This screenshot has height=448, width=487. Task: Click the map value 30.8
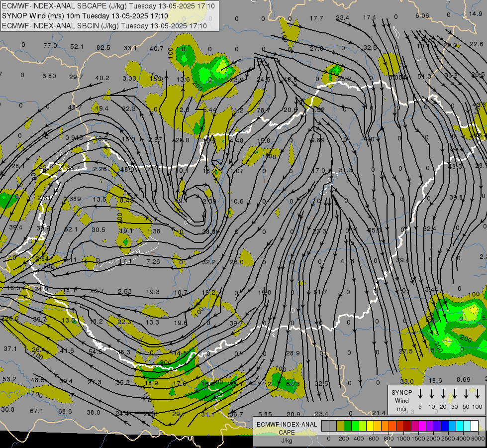point(8,410)
